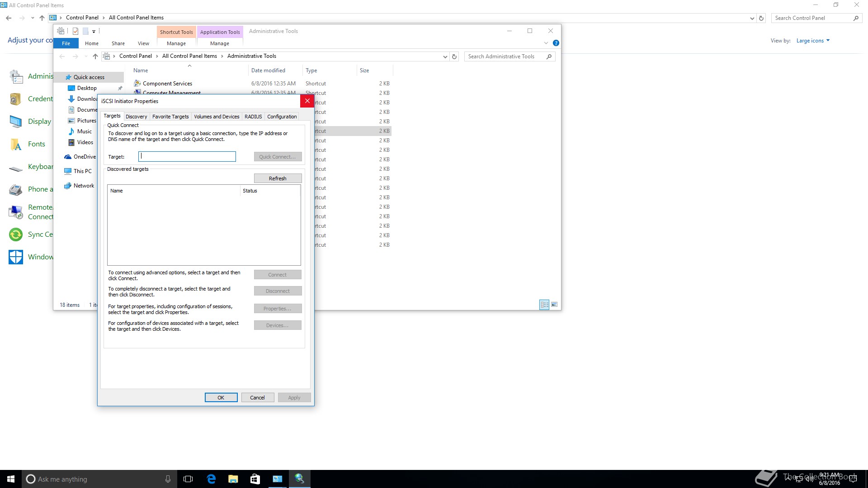Open the File menu in Administrative Tools

pos(66,43)
